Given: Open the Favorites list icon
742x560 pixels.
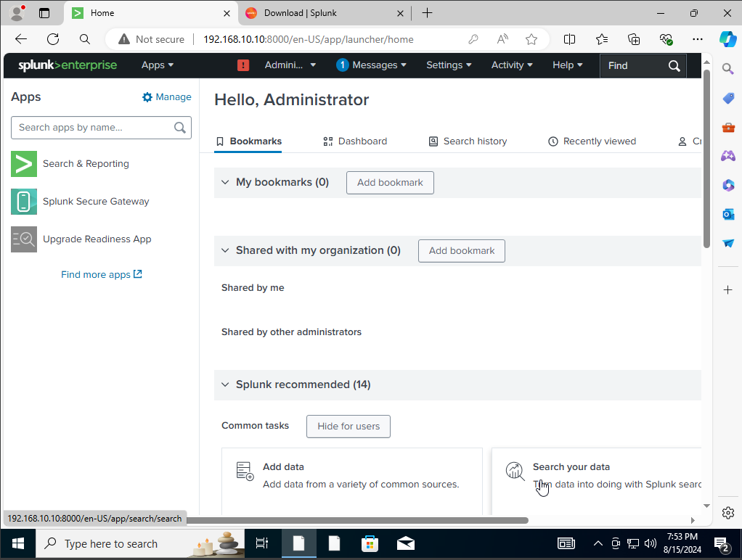Looking at the screenshot, I should (602, 39).
